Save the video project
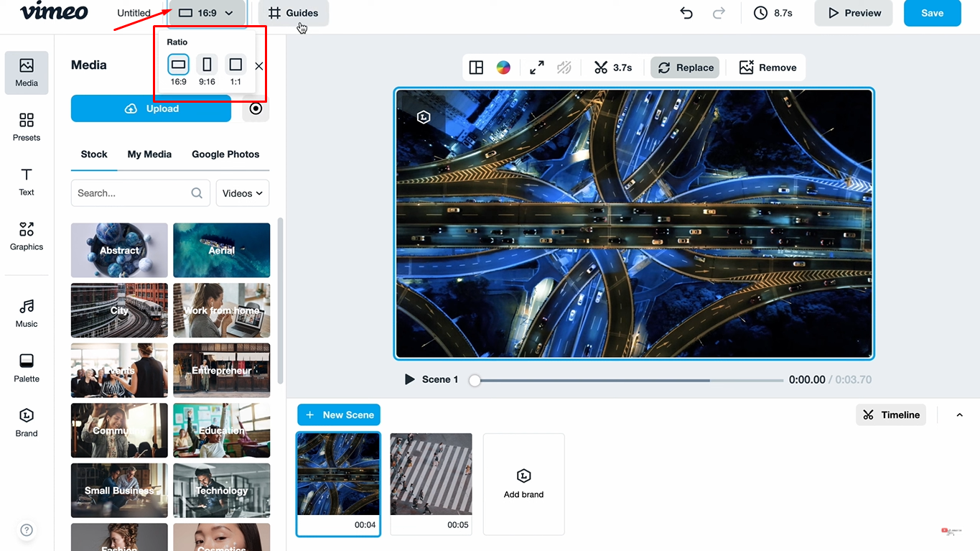 coord(932,13)
